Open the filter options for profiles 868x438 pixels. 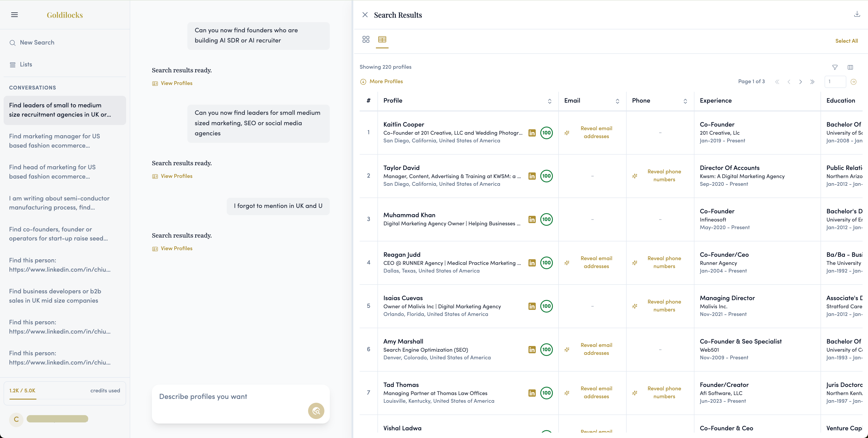(835, 67)
